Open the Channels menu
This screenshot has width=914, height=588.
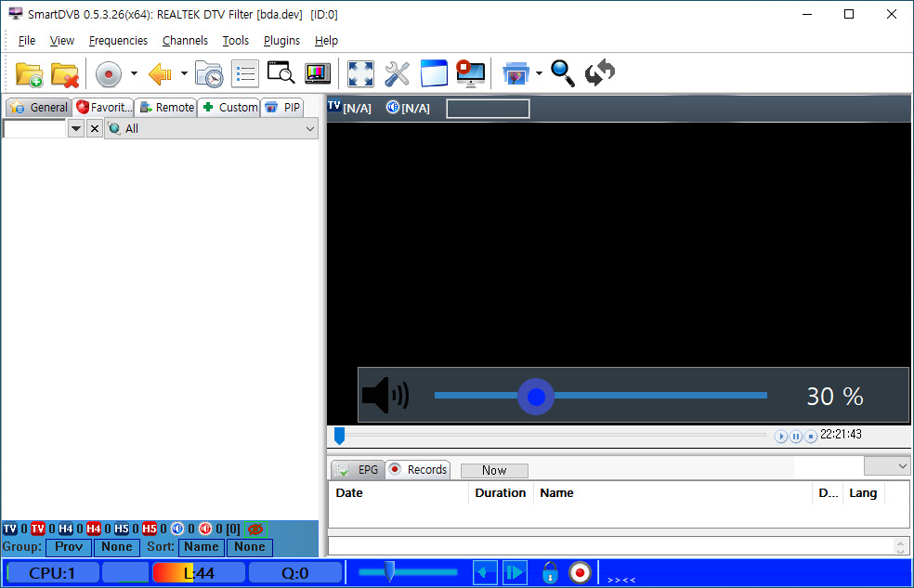click(x=186, y=40)
